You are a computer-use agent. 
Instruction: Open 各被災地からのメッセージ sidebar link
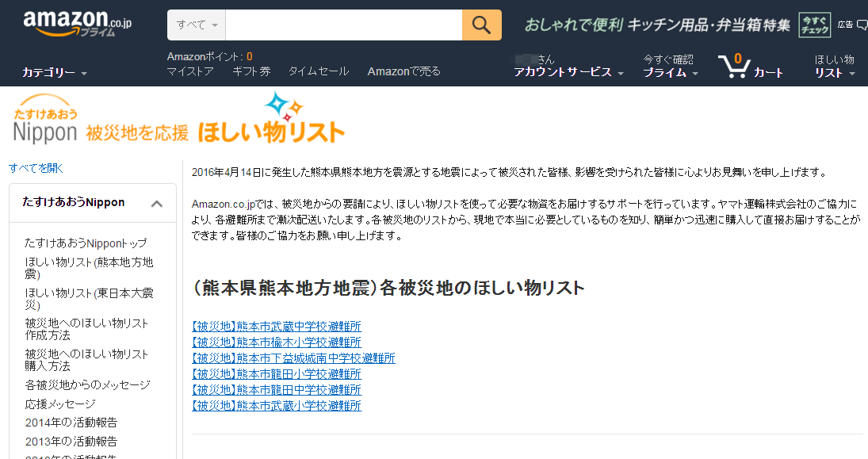(x=87, y=384)
